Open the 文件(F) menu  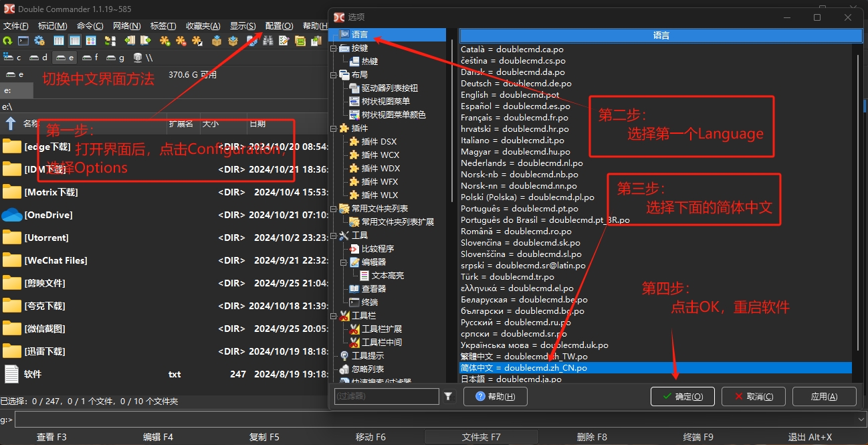16,25
